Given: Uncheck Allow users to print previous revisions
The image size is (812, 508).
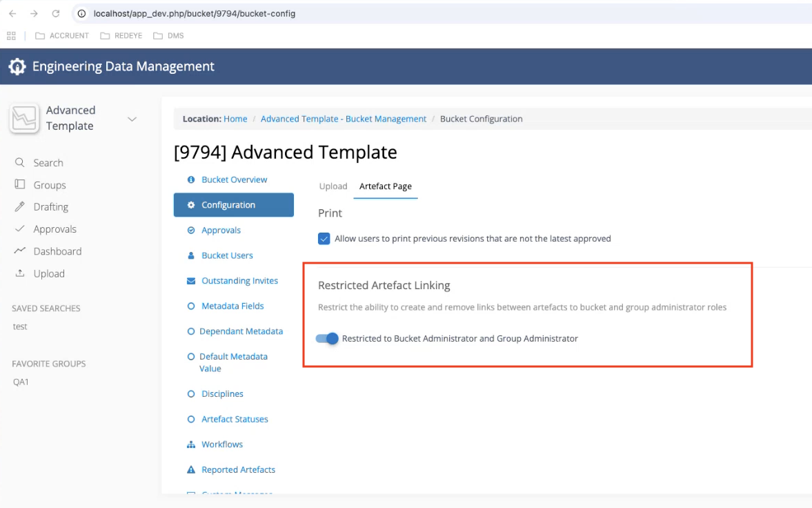Looking at the screenshot, I should 324,239.
